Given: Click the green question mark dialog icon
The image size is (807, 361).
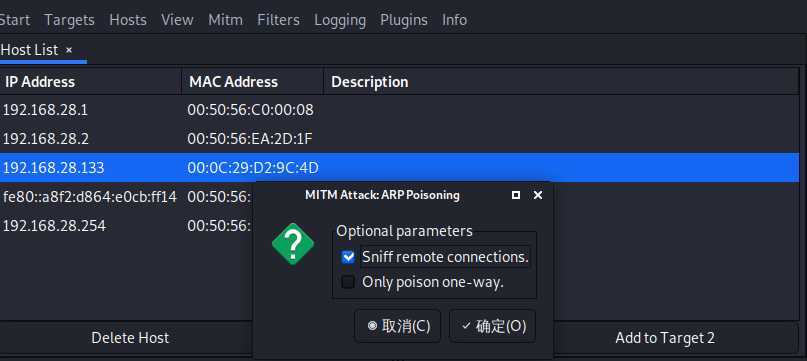Looking at the screenshot, I should coord(293,244).
